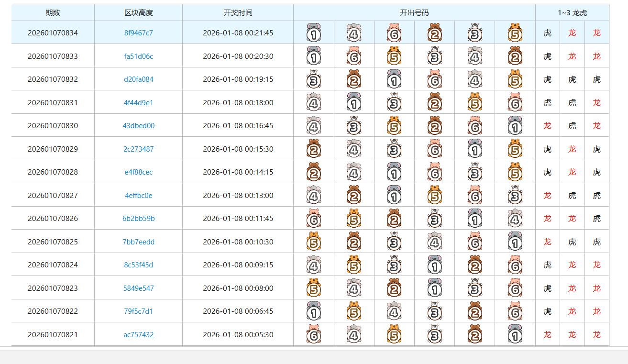
Task: Select the period number 202601070828 cell
Action: (53, 172)
